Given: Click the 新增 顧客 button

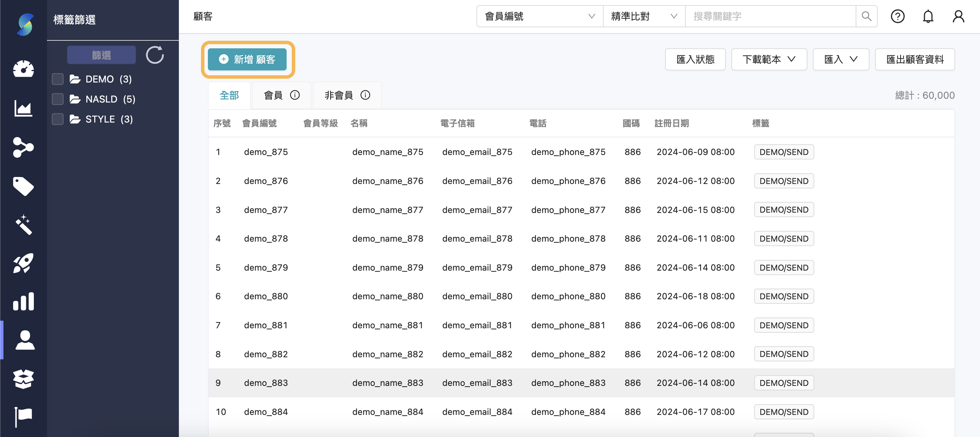Looking at the screenshot, I should (x=247, y=59).
